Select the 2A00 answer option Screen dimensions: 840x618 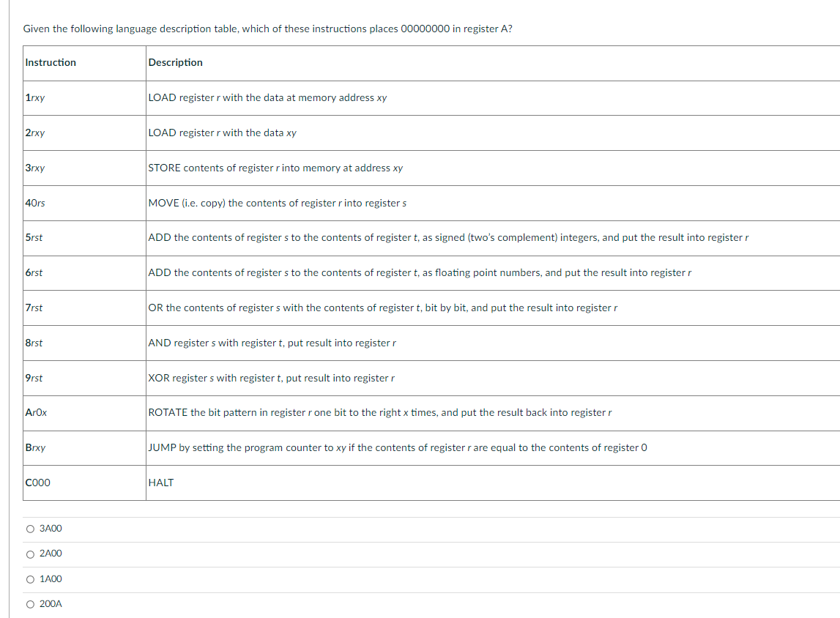(29, 554)
